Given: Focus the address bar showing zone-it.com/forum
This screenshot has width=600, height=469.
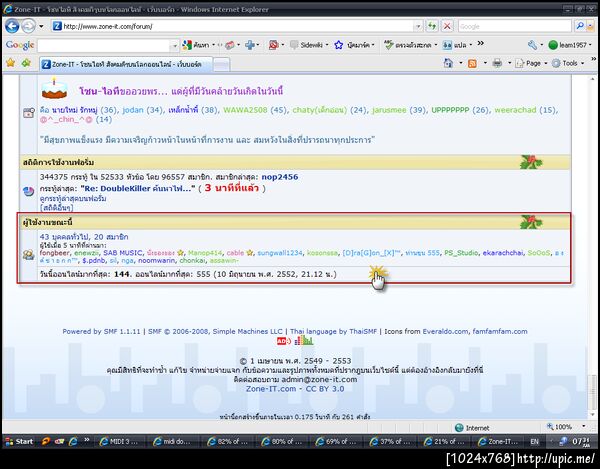Looking at the screenshot, I should (x=232, y=26).
